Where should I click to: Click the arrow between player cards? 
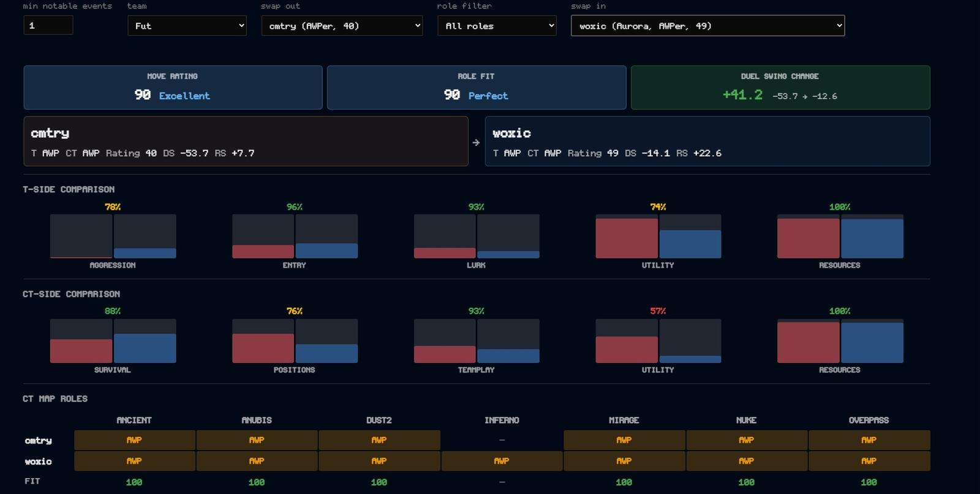[477, 142]
